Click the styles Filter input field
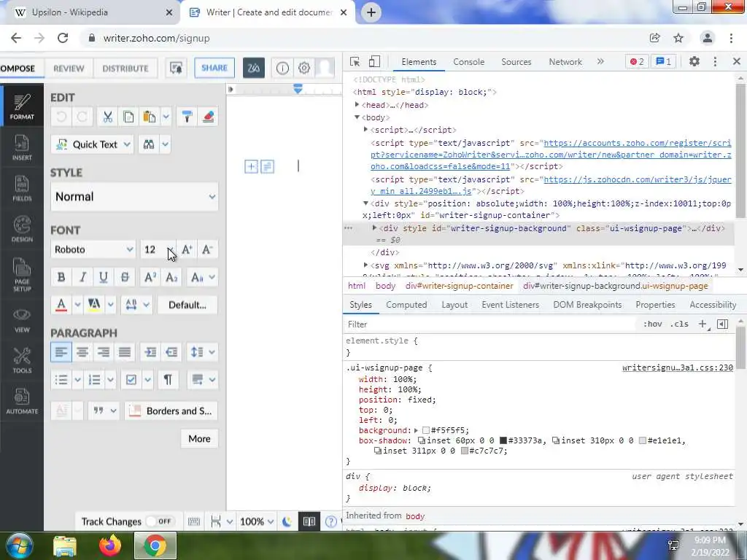 coord(491,324)
